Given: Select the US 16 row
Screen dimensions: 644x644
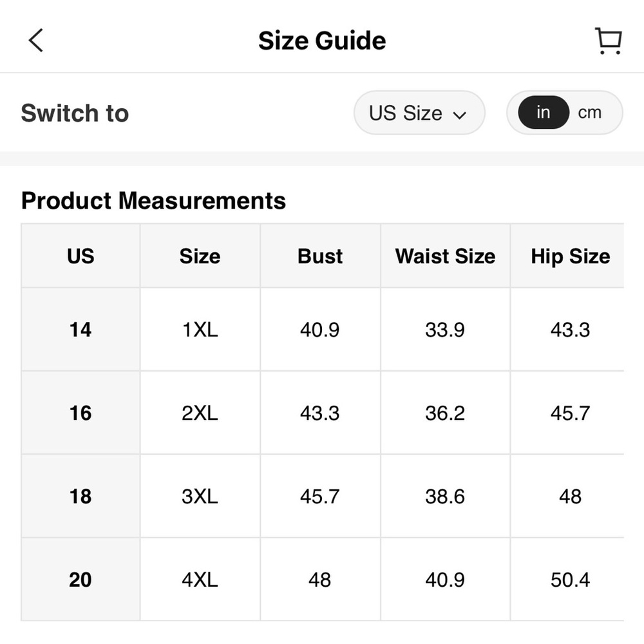Looking at the screenshot, I should tap(80, 413).
